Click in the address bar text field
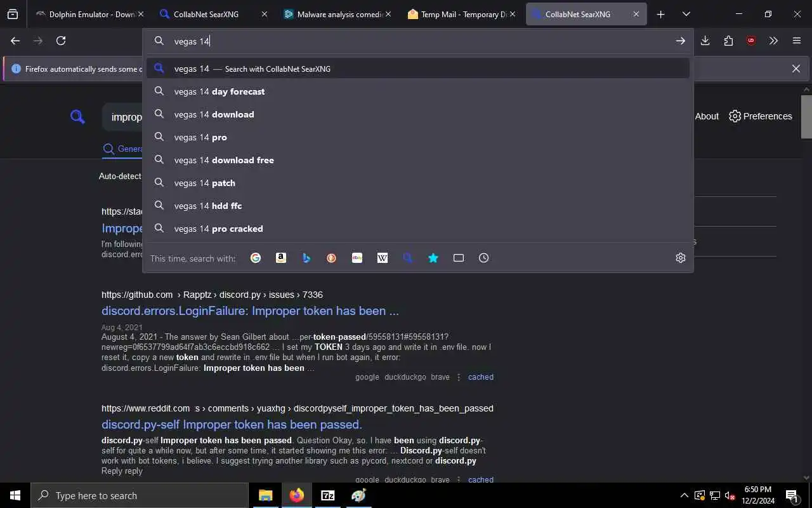812x508 pixels. point(419,41)
